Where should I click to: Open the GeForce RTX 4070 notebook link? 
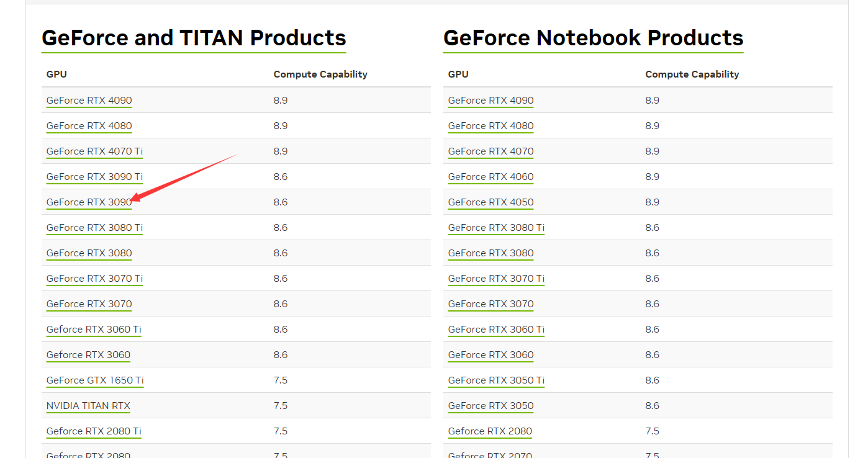point(491,151)
